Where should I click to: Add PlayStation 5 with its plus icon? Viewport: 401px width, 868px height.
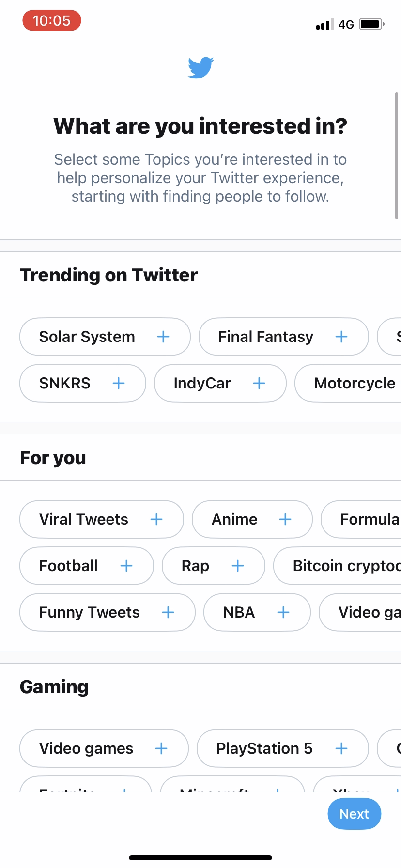[x=341, y=748]
